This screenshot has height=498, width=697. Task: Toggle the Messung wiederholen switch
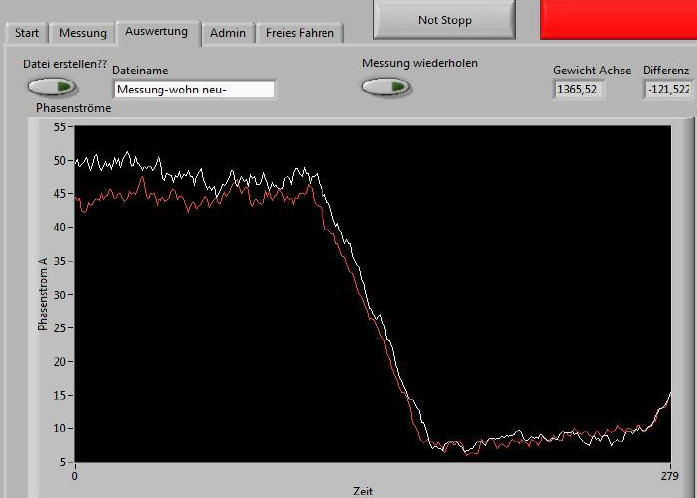tap(386, 87)
